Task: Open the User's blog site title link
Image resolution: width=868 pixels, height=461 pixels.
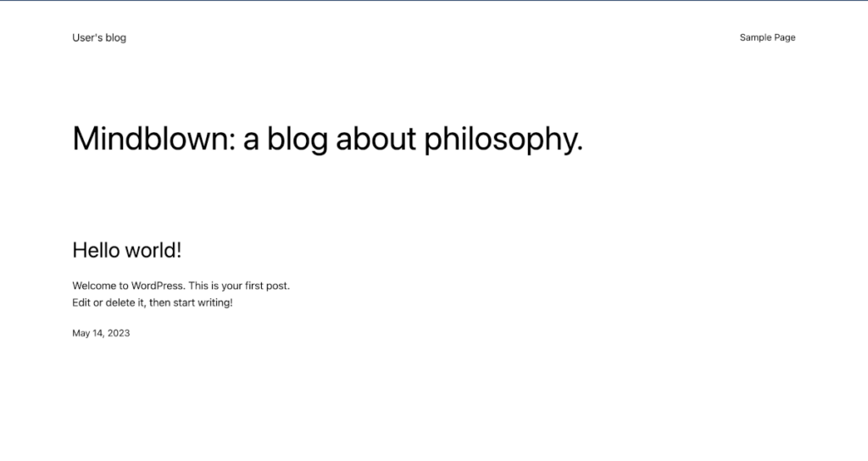Action: (x=99, y=37)
